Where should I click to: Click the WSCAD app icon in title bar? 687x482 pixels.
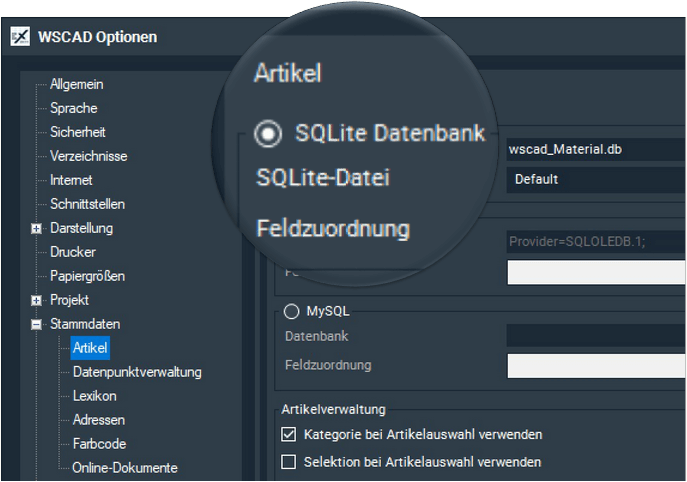point(19,37)
